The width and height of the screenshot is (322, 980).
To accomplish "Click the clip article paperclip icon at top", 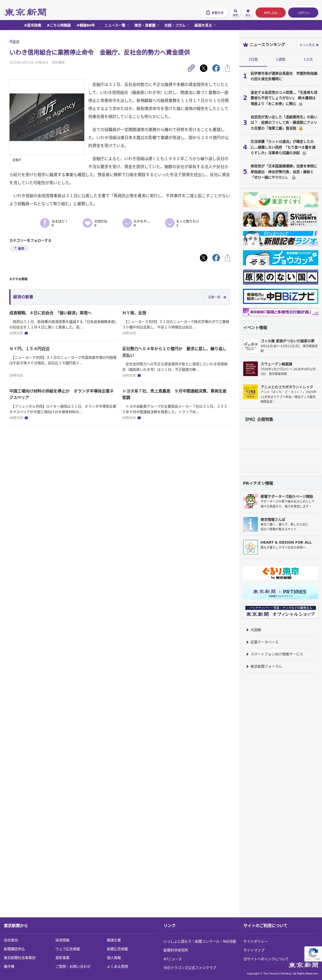I will pos(191,68).
